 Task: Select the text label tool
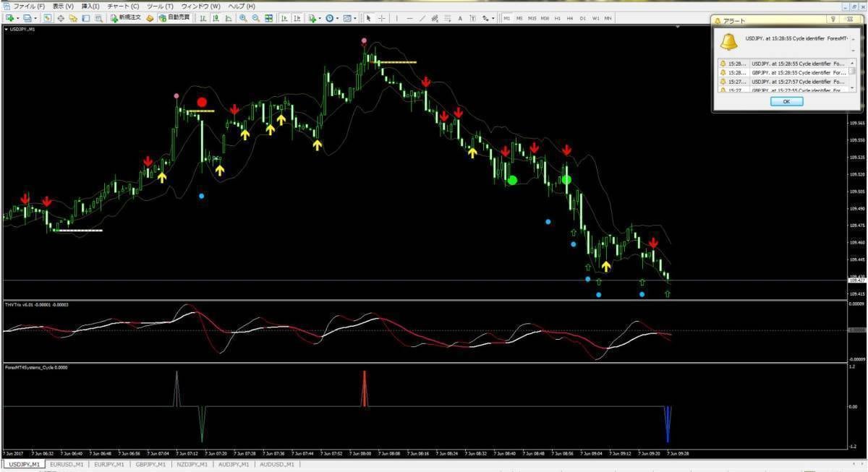point(472,18)
